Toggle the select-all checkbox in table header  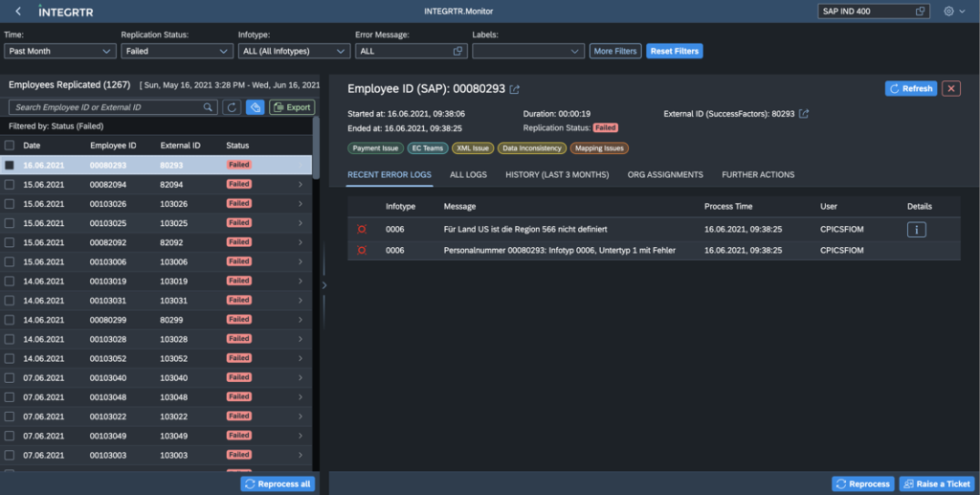10,146
